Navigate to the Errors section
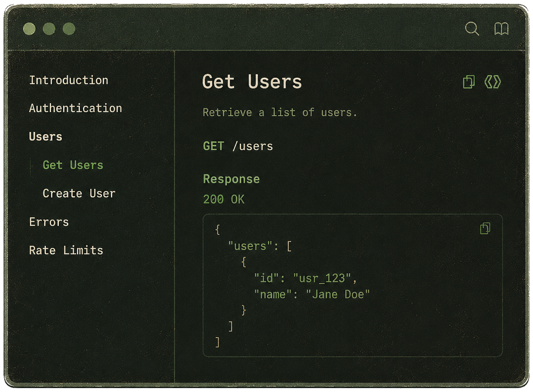The image size is (533, 392). (49, 222)
